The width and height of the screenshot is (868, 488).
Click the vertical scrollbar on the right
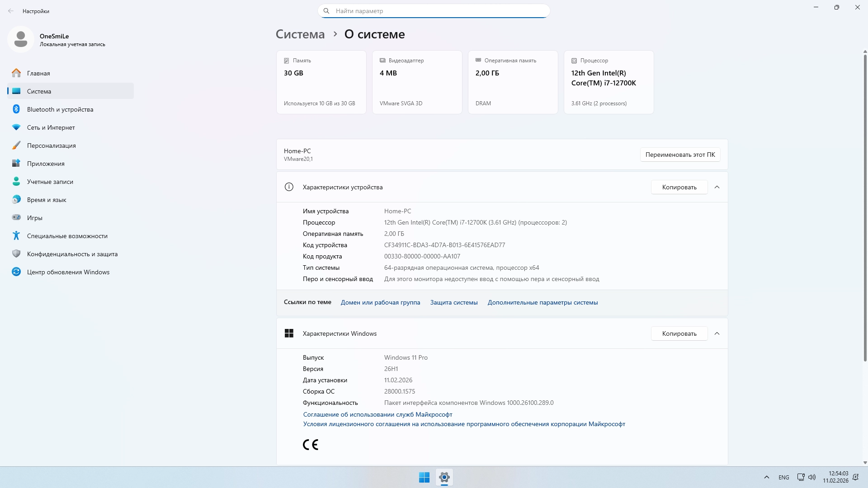tap(865, 208)
